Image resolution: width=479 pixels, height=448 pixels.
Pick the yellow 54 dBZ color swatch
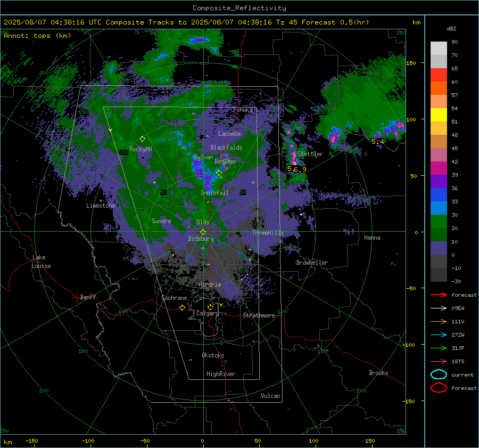pos(439,115)
